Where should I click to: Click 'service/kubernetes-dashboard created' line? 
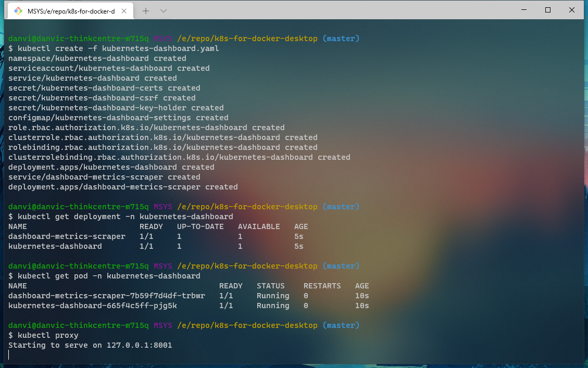92,78
